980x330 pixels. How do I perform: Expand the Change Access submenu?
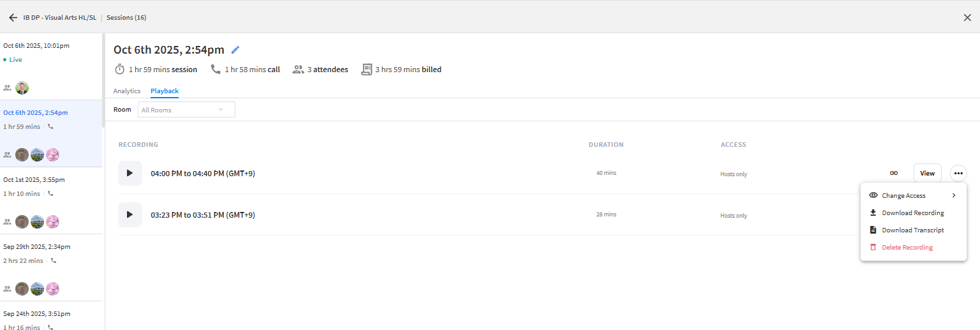(x=913, y=196)
